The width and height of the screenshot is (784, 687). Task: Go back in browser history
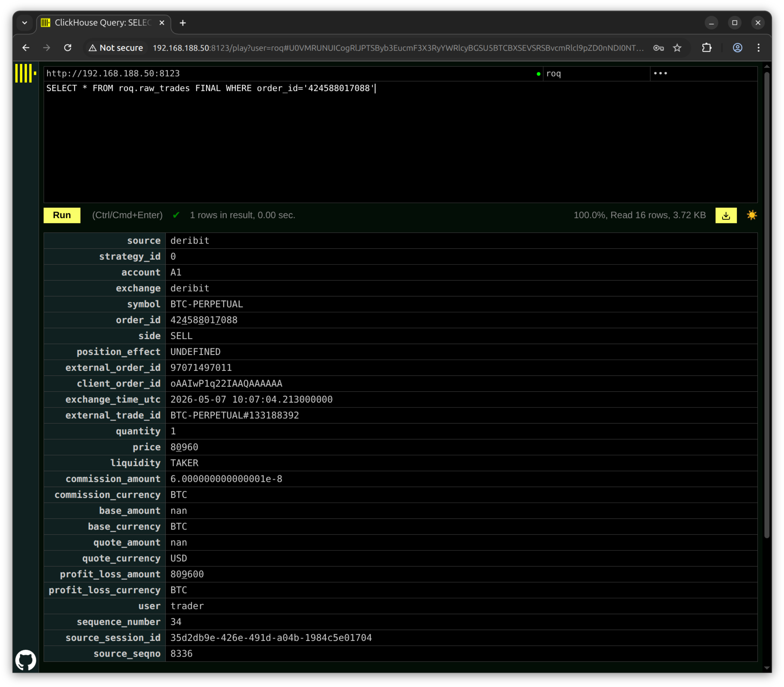[26, 48]
